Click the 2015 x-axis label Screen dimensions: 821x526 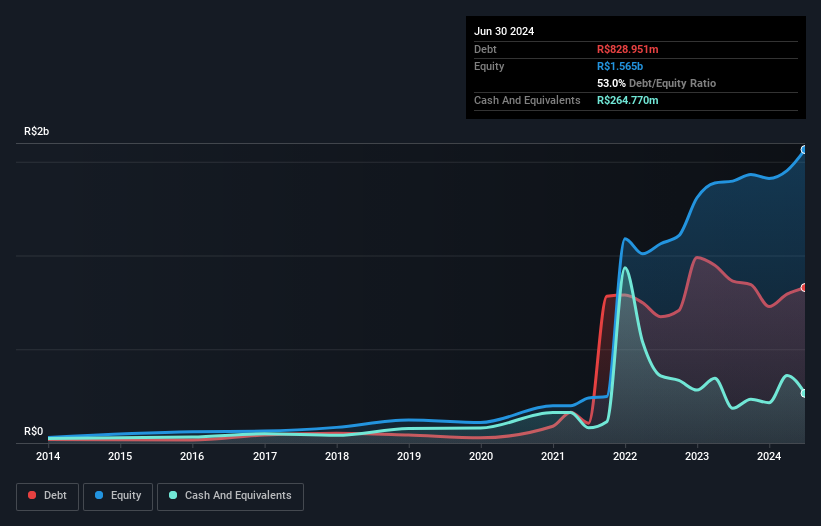pyautogui.click(x=120, y=456)
